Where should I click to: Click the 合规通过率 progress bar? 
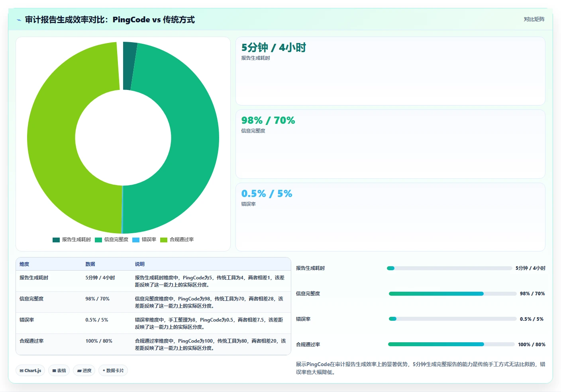tap(451, 344)
